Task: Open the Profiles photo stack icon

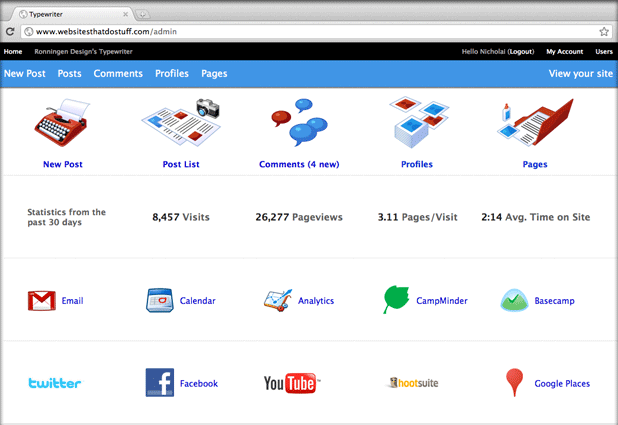Action: coord(419,122)
